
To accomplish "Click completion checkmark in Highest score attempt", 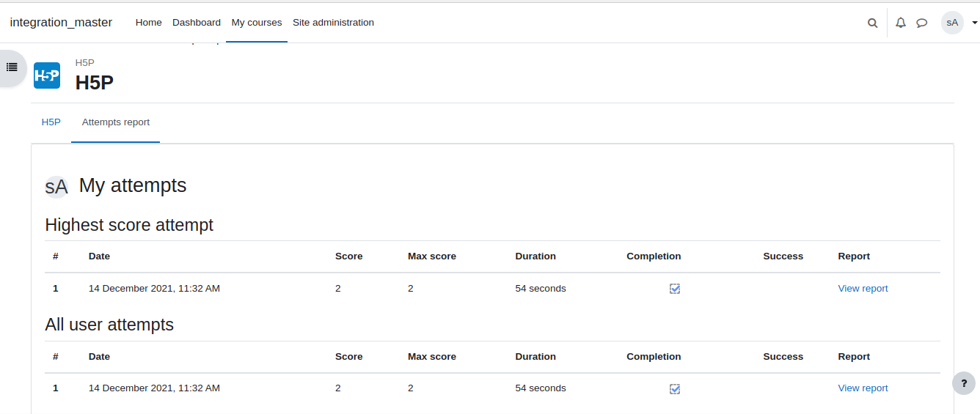I will coord(675,289).
